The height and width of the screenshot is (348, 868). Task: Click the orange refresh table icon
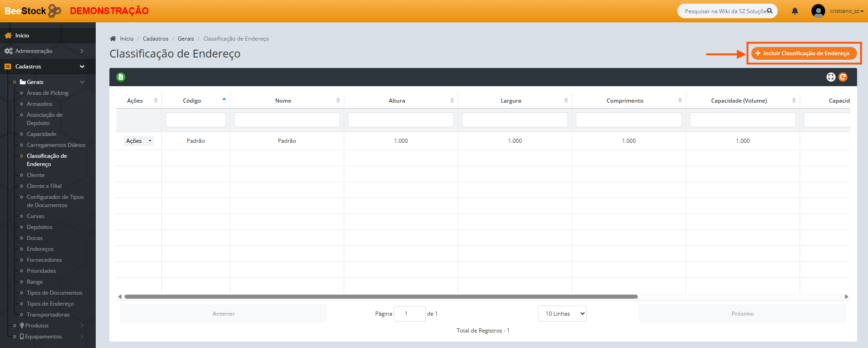[843, 77]
